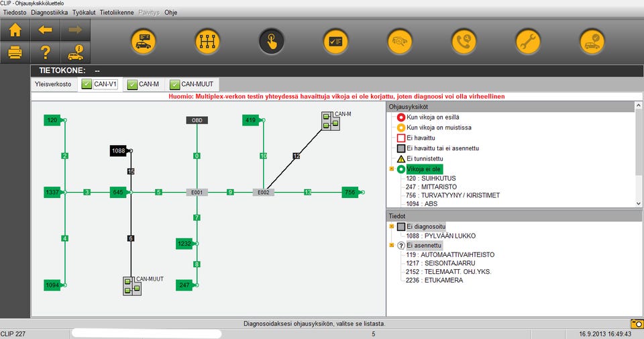Screen dimensions: 644x339
Task: Click the CAN-MUUT network node icon
Action: (x=132, y=286)
